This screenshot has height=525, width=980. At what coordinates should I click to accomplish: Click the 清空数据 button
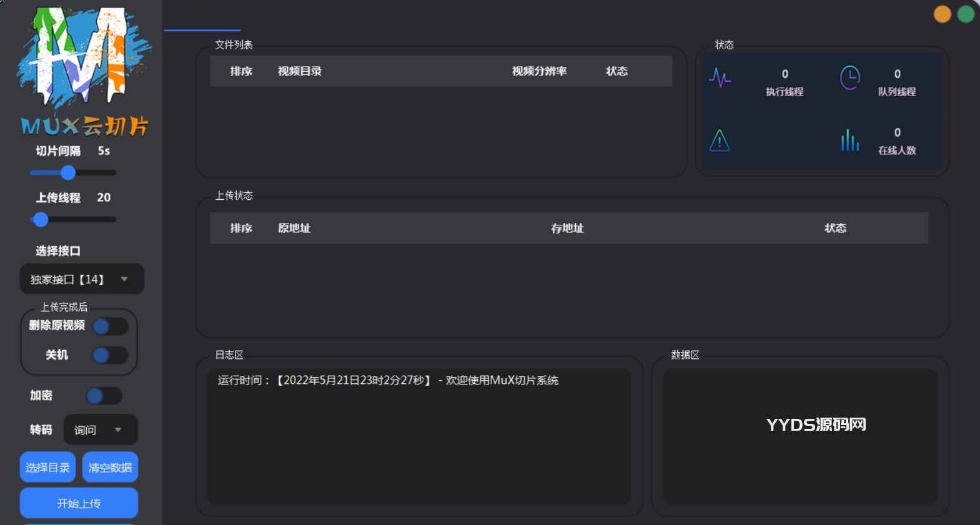click(110, 468)
